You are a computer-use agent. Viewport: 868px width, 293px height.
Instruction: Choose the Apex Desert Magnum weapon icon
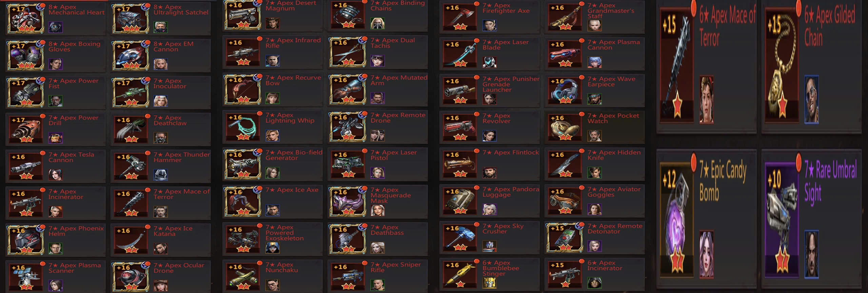243,15
